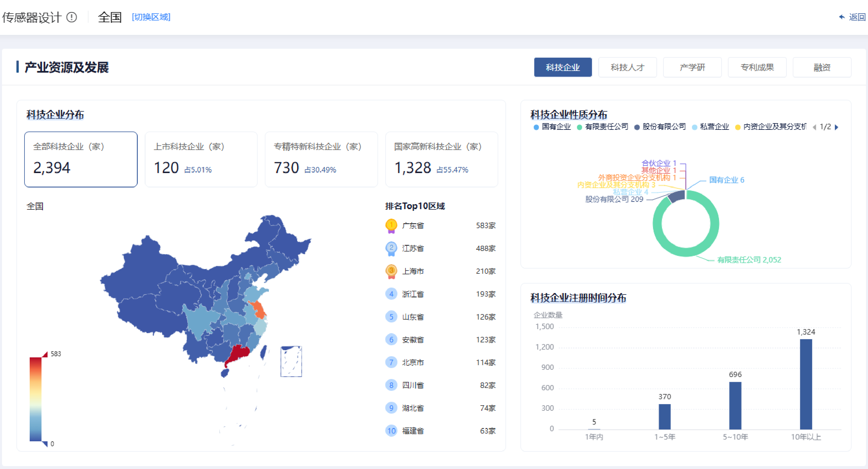Click the map color scale top handle 583
This screenshot has height=469, width=868.
(x=45, y=354)
